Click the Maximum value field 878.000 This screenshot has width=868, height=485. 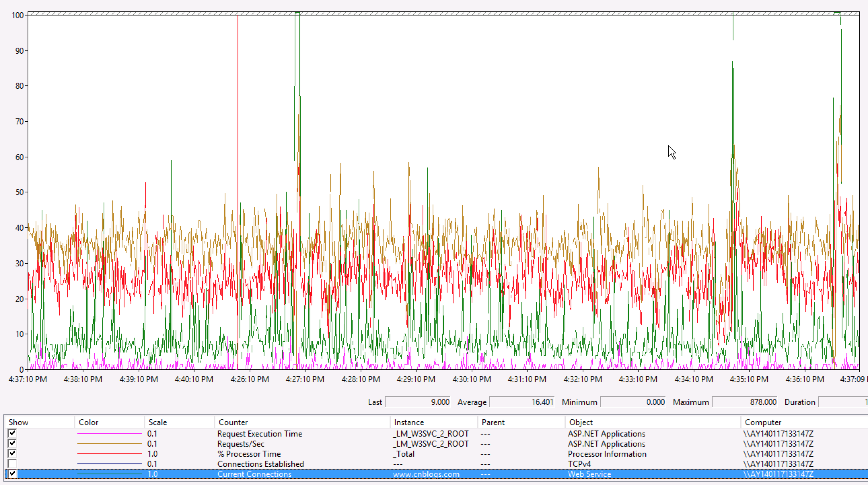[745, 402]
